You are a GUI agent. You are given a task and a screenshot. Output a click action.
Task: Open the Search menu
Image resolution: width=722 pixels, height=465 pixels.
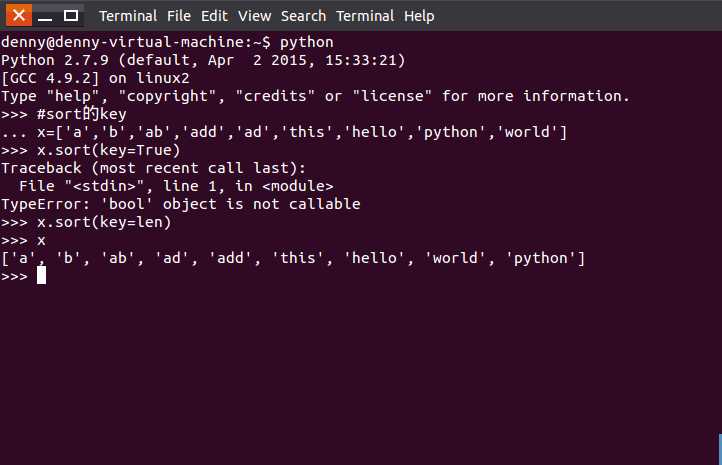303,16
